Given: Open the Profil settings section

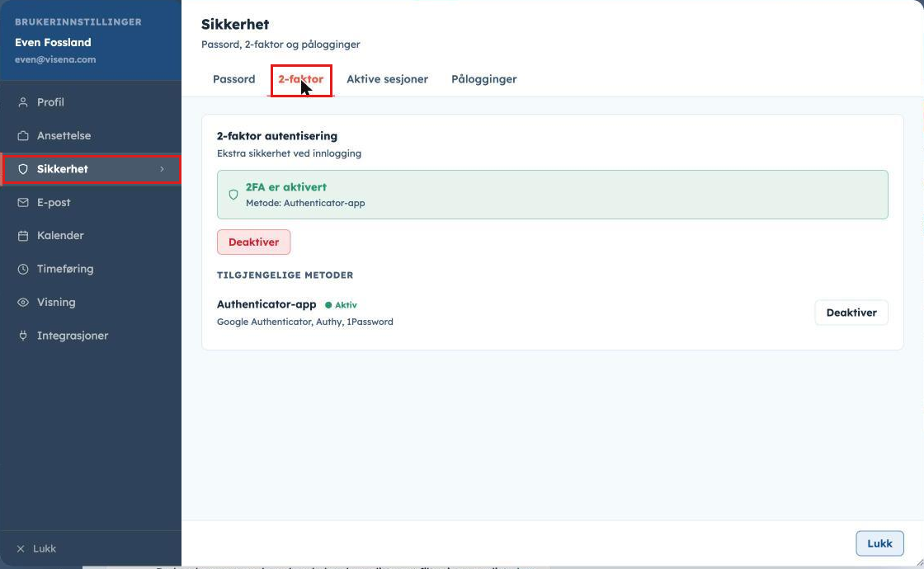Looking at the screenshot, I should 91,102.
